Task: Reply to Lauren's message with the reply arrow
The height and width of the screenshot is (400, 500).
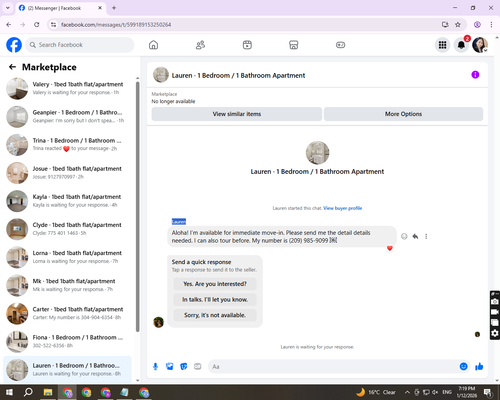Action: [x=415, y=236]
